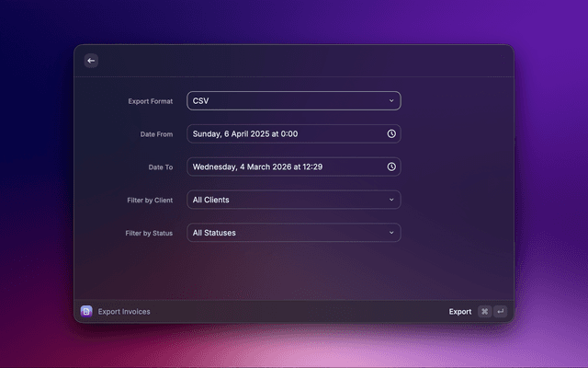Click the back arrow button
This screenshot has width=588, height=368.
click(91, 61)
